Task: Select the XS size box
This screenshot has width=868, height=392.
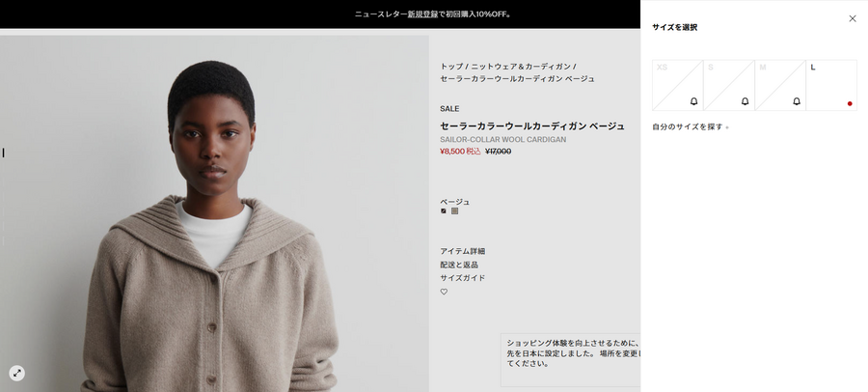Action: pos(678,85)
